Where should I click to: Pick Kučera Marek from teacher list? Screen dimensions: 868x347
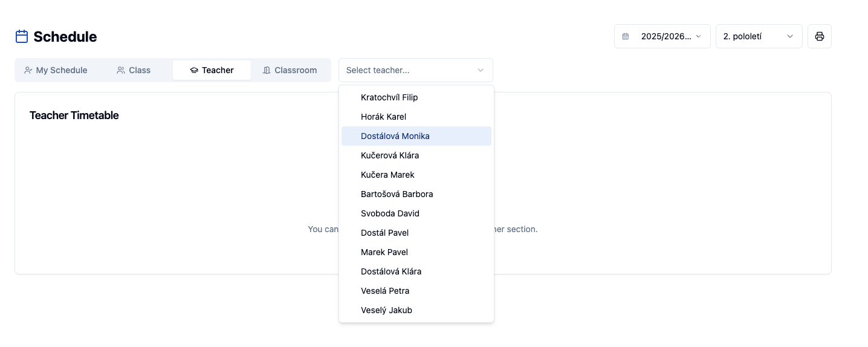416,175
